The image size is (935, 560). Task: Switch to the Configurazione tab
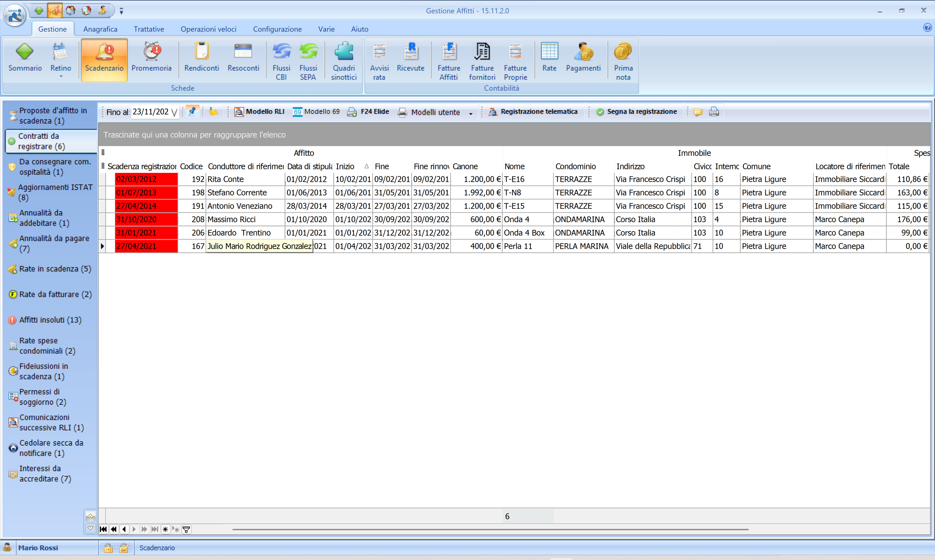[277, 29]
